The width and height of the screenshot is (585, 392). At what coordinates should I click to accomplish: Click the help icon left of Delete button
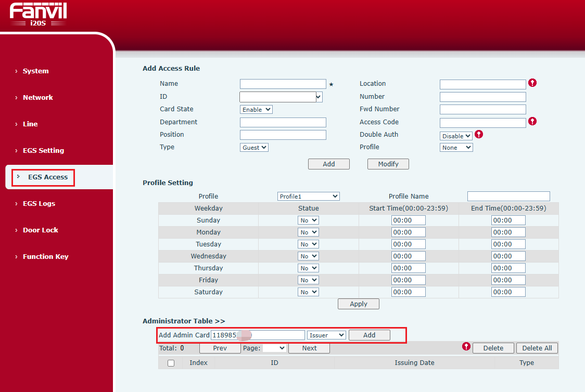tap(466, 347)
